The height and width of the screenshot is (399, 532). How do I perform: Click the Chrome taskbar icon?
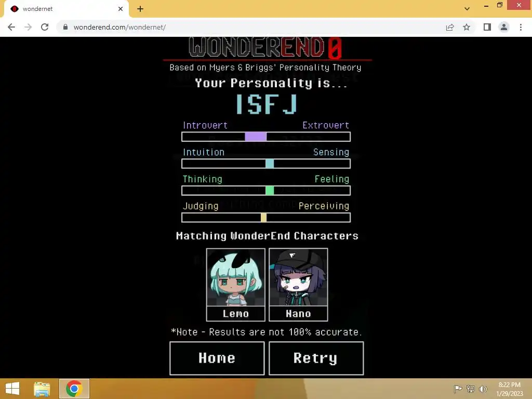pos(74,389)
